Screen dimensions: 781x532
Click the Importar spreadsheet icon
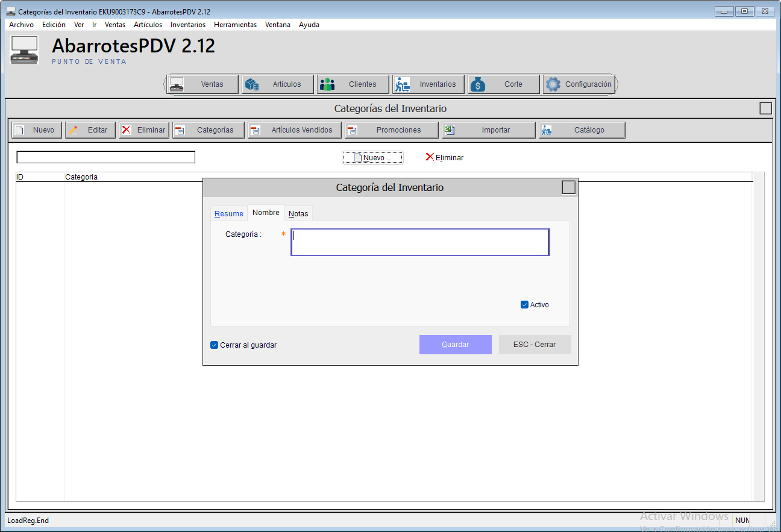(449, 130)
